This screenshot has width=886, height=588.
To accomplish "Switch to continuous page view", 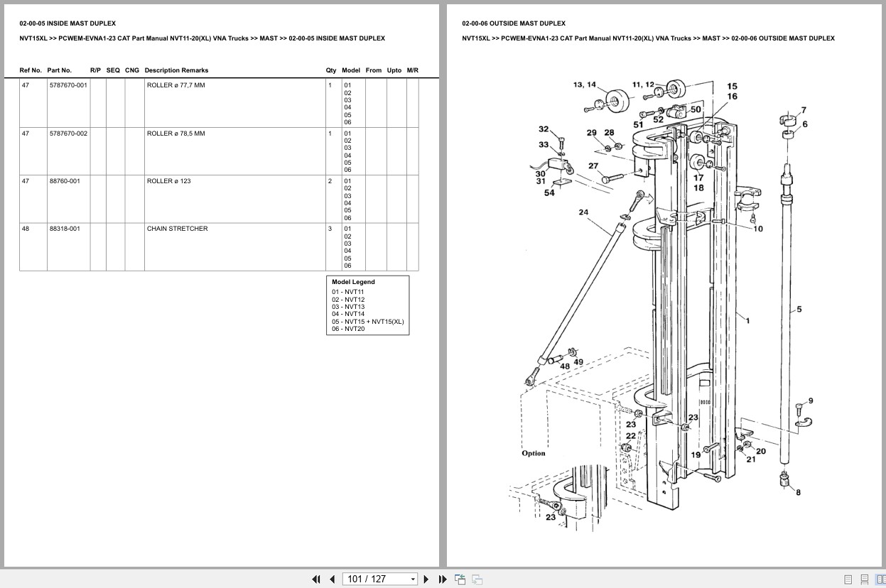I will tap(865, 579).
